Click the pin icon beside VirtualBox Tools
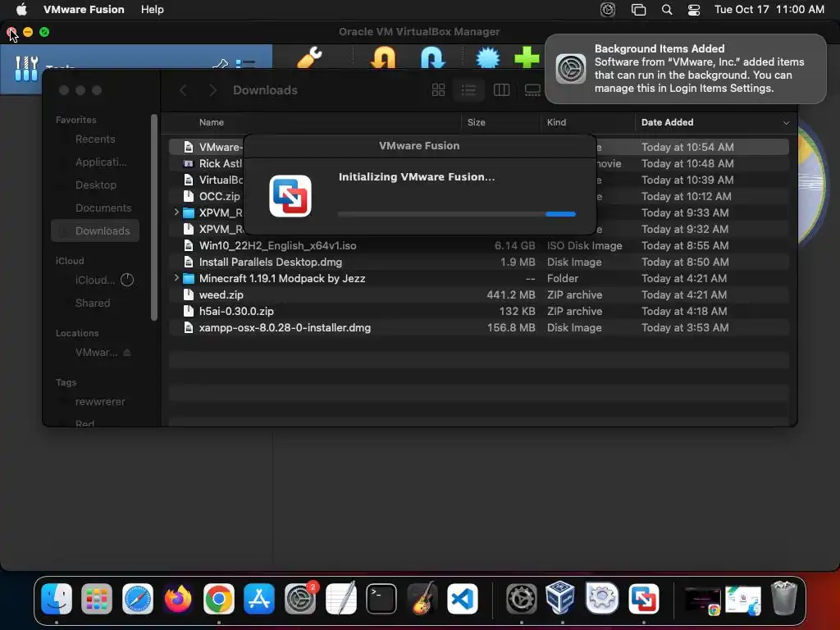840x630 pixels. pyautogui.click(x=220, y=64)
